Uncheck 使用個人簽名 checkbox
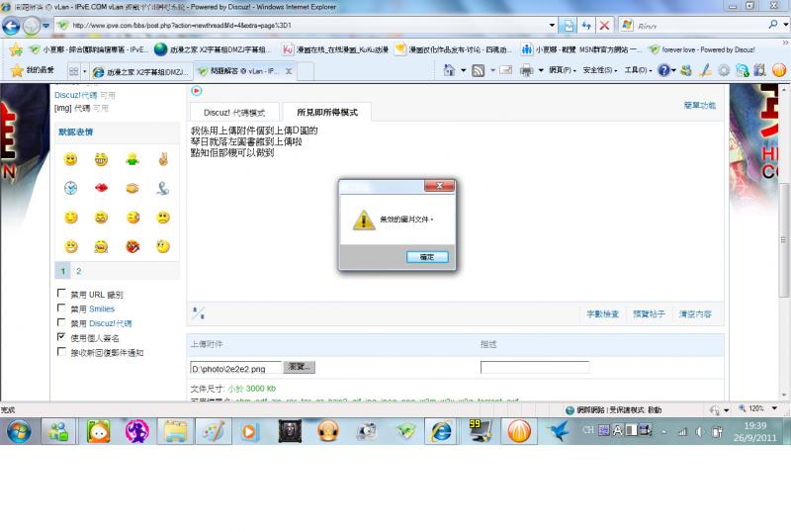This screenshot has height=532, width=791. pos(61,336)
